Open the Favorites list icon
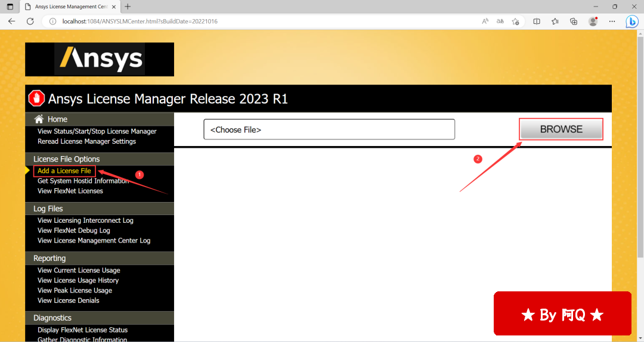This screenshot has width=644, height=342. tap(555, 21)
